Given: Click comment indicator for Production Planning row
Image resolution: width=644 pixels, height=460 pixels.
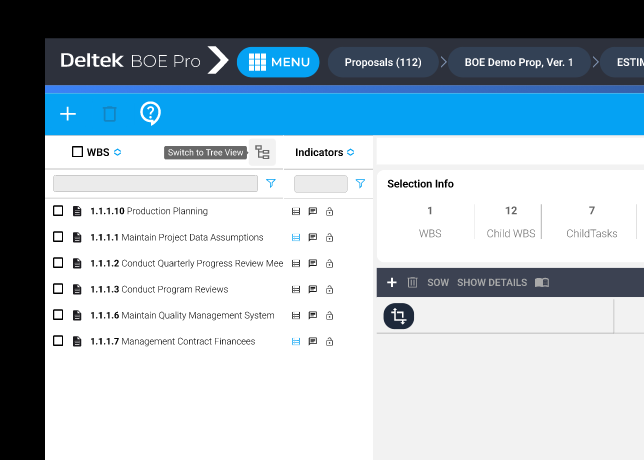Looking at the screenshot, I should (313, 212).
